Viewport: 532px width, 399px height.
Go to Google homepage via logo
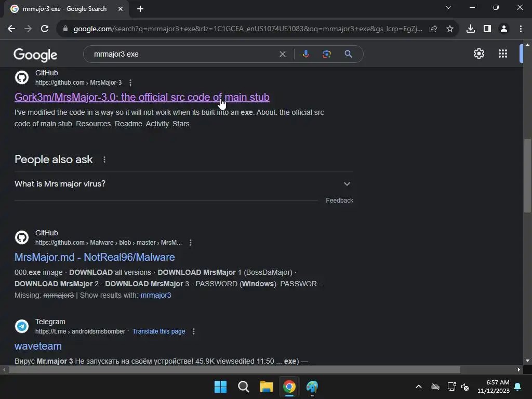35,55
